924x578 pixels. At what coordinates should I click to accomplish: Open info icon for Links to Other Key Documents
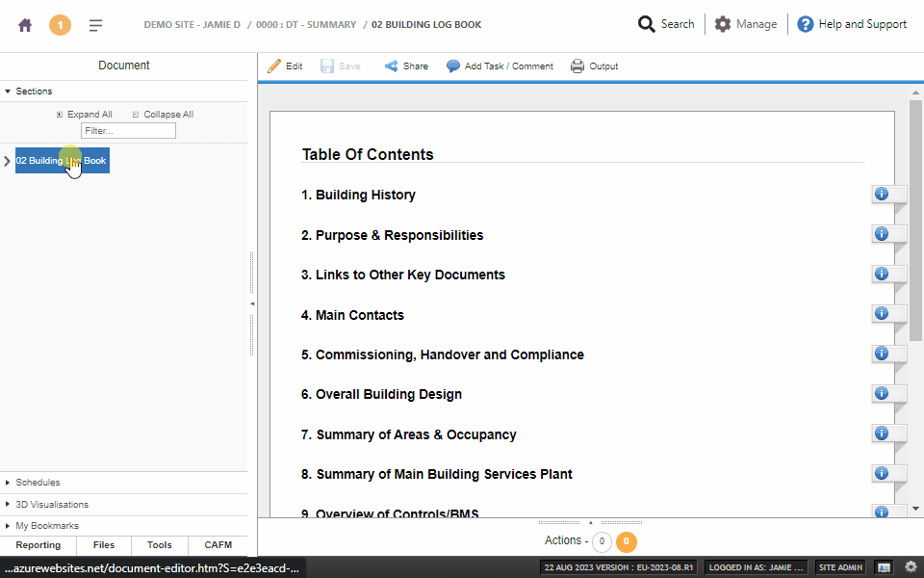tap(881, 273)
